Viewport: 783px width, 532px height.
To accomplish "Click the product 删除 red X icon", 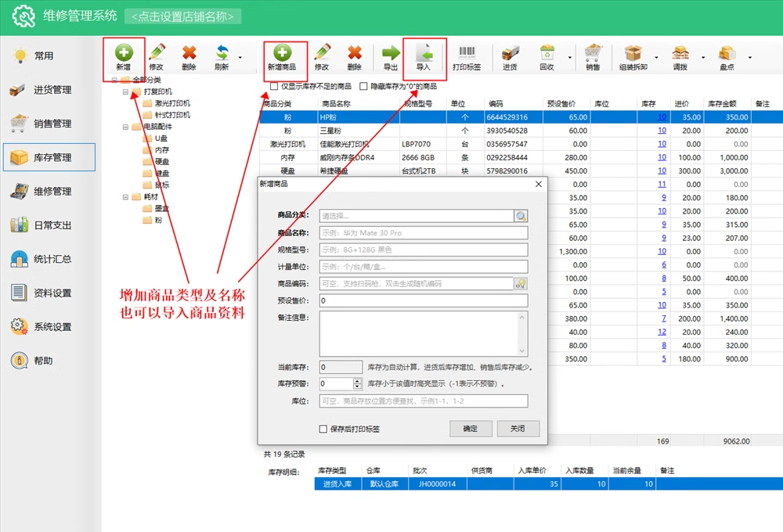I will [x=355, y=52].
